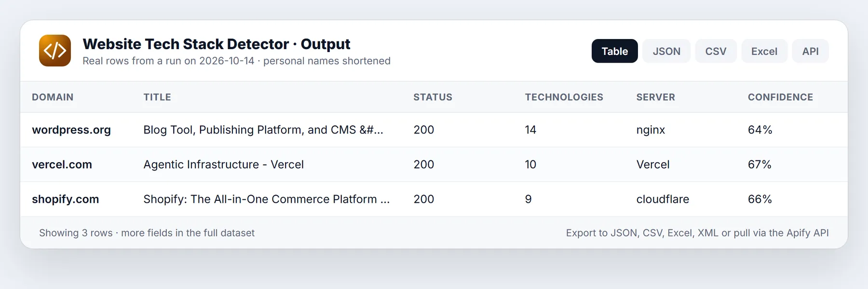
Task: Open the Excel format tab
Action: [764, 51]
